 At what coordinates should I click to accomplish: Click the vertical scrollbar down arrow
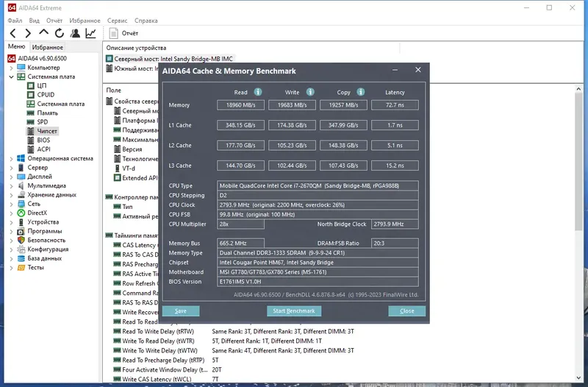(578, 378)
